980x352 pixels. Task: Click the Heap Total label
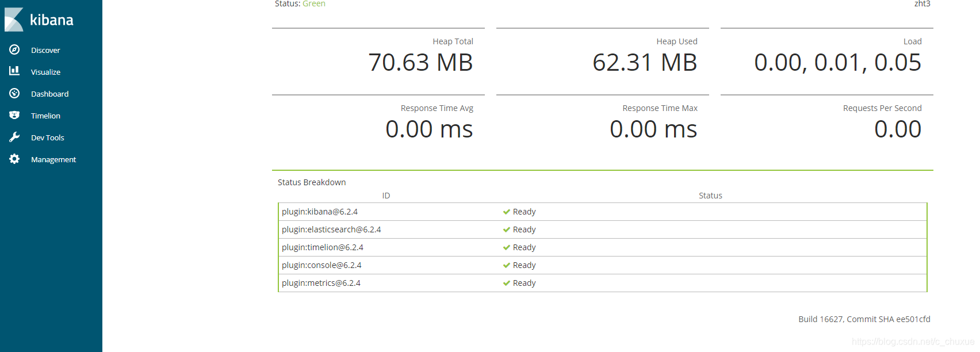453,41
